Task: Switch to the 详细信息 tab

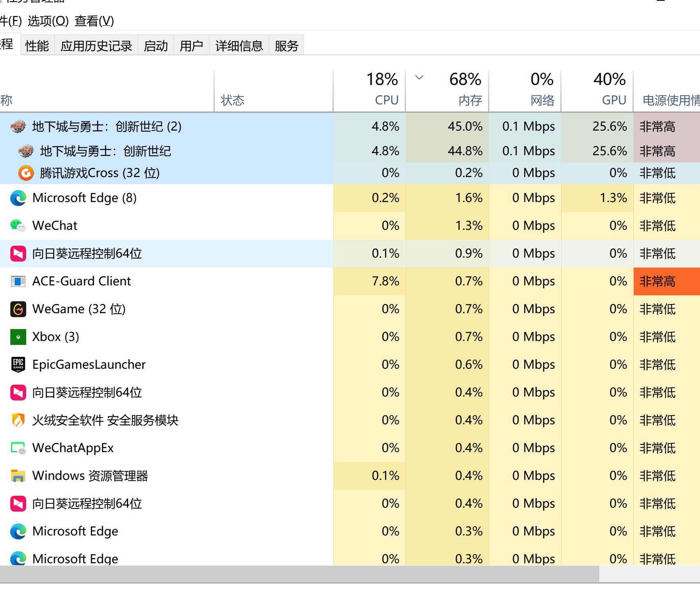Action: 239,46
